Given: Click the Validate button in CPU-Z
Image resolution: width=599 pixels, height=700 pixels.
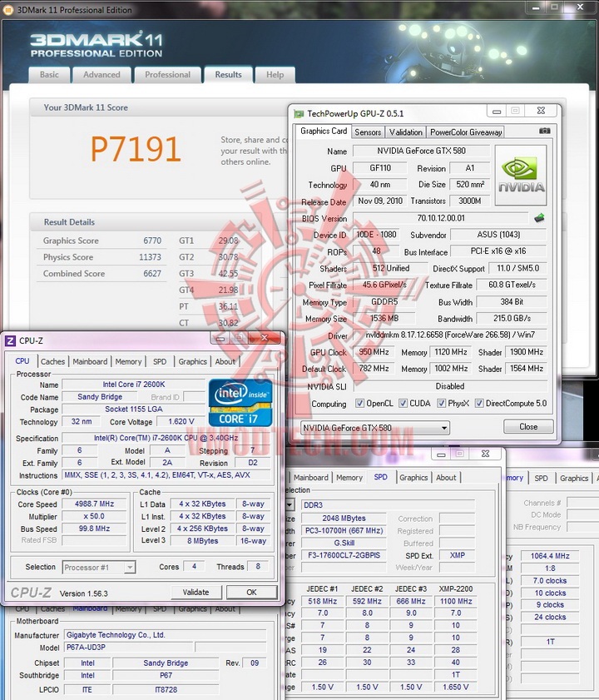Looking at the screenshot, I should pos(196,593).
